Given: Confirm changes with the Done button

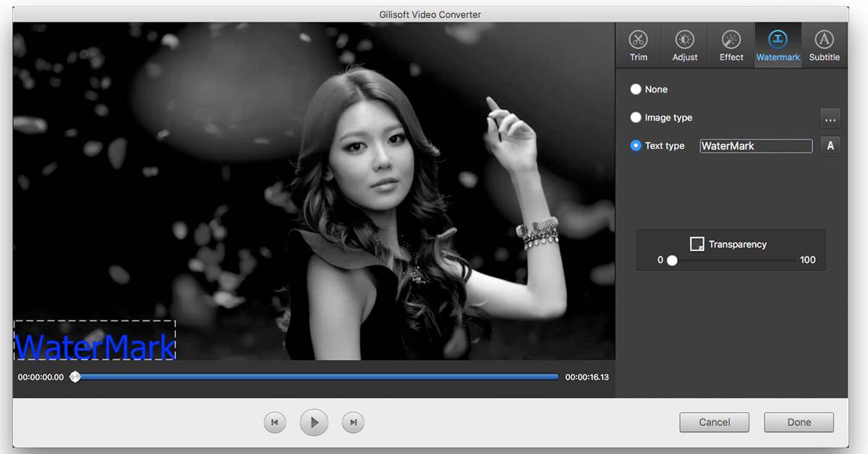Looking at the screenshot, I should point(799,422).
